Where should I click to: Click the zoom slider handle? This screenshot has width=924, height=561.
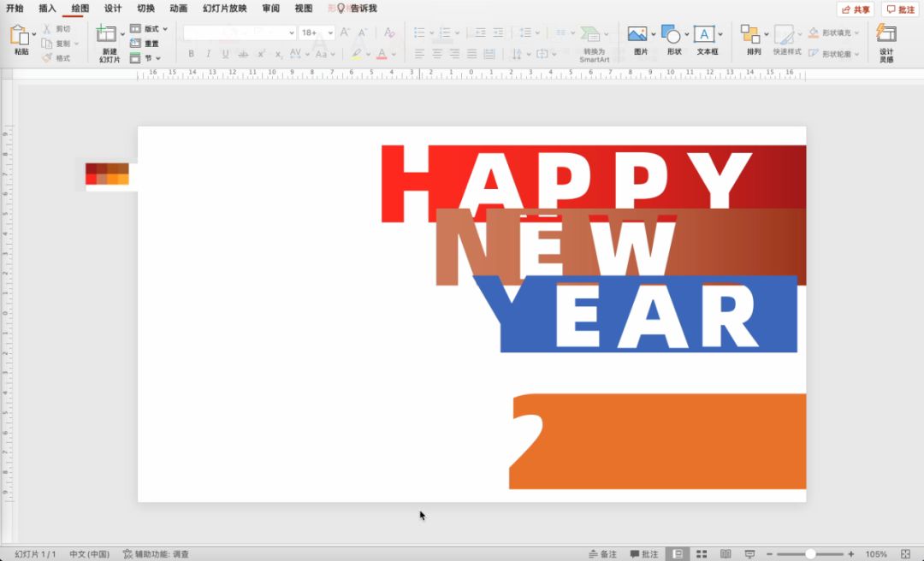(x=810, y=554)
